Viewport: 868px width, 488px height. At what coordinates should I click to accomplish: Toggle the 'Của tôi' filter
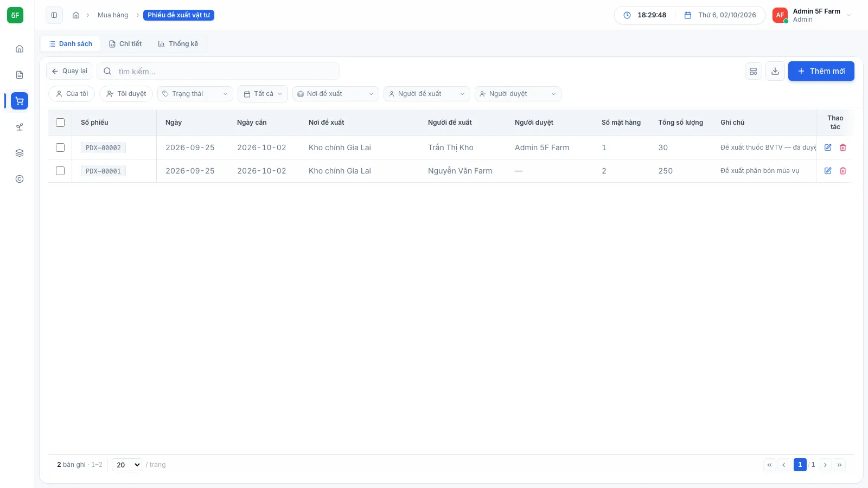coord(72,94)
